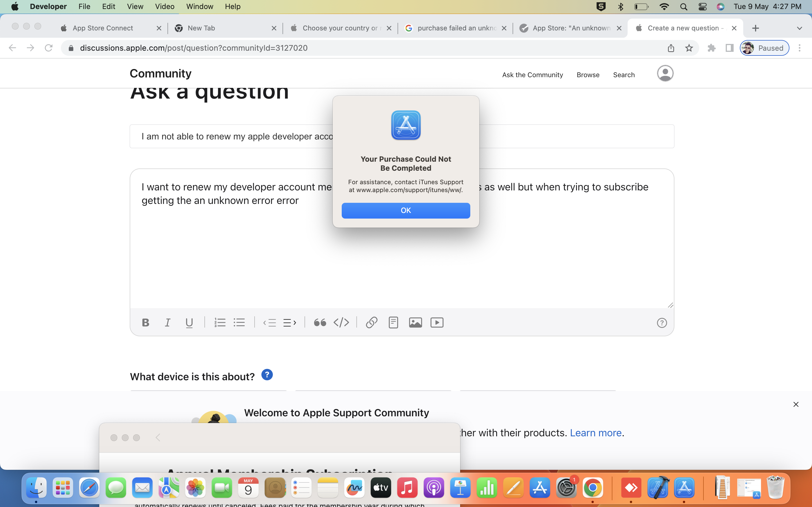This screenshot has height=507, width=812.
Task: Insert a block quote
Action: tap(320, 322)
